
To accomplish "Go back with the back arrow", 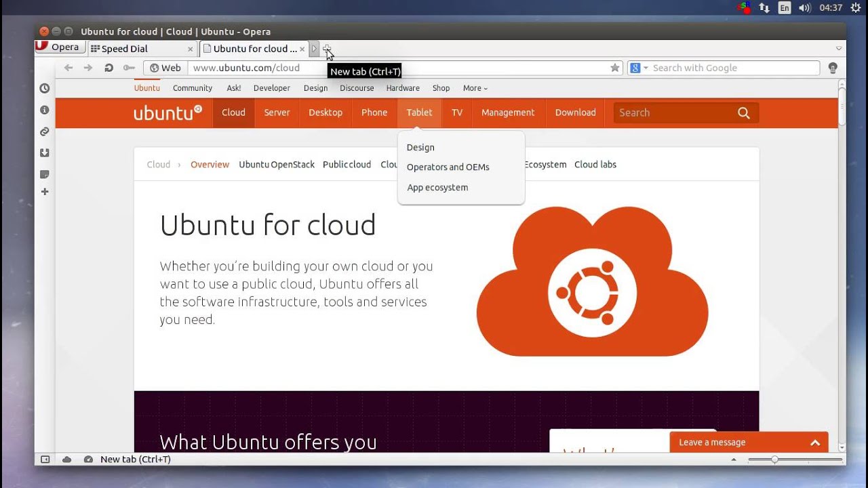I will 68,68.
